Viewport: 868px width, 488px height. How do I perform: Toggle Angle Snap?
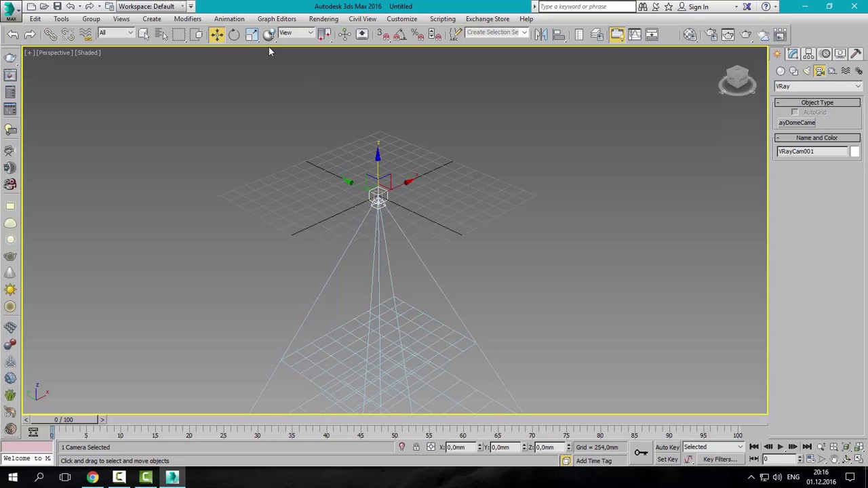click(400, 35)
